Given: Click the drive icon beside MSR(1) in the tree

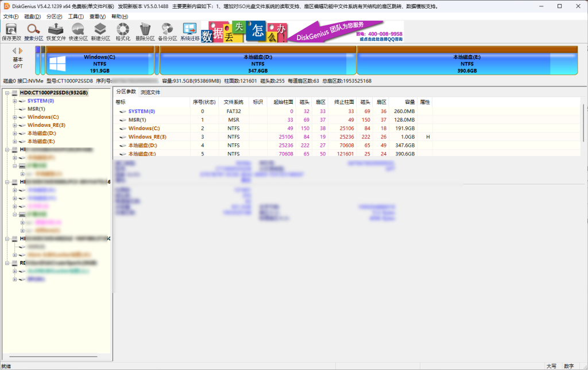Looking at the screenshot, I should coord(22,109).
